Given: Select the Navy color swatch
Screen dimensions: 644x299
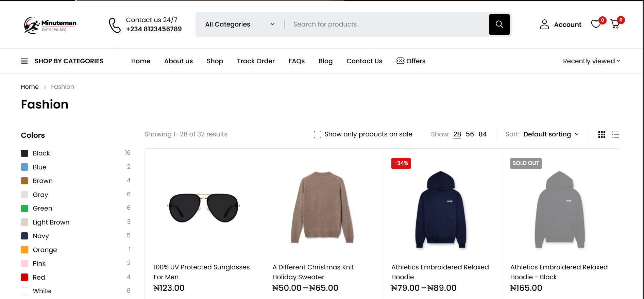Looking at the screenshot, I should coord(24,236).
